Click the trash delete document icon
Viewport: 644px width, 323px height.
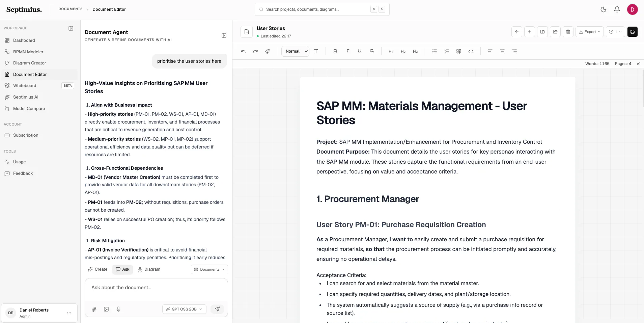coord(568,32)
